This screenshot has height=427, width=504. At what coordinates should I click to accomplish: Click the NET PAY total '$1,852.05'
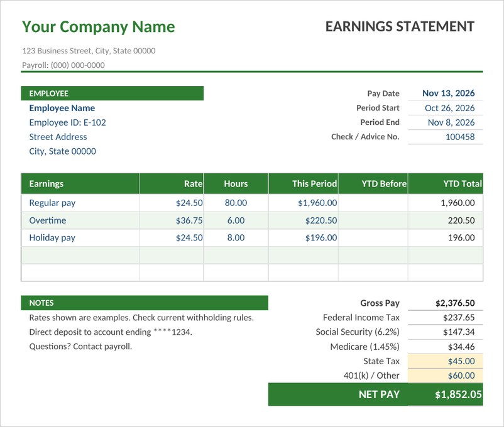(458, 394)
